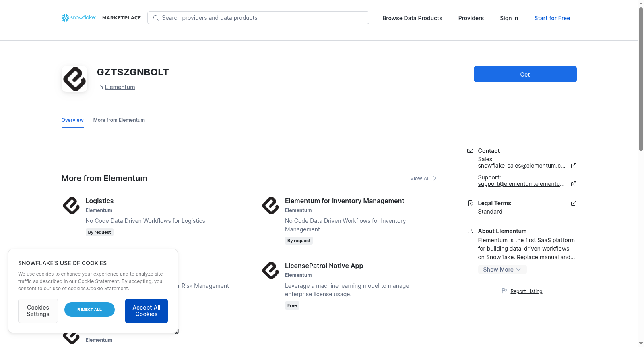644x347 pixels.
Task: Click the View All chevron arrow
Action: [435, 178]
